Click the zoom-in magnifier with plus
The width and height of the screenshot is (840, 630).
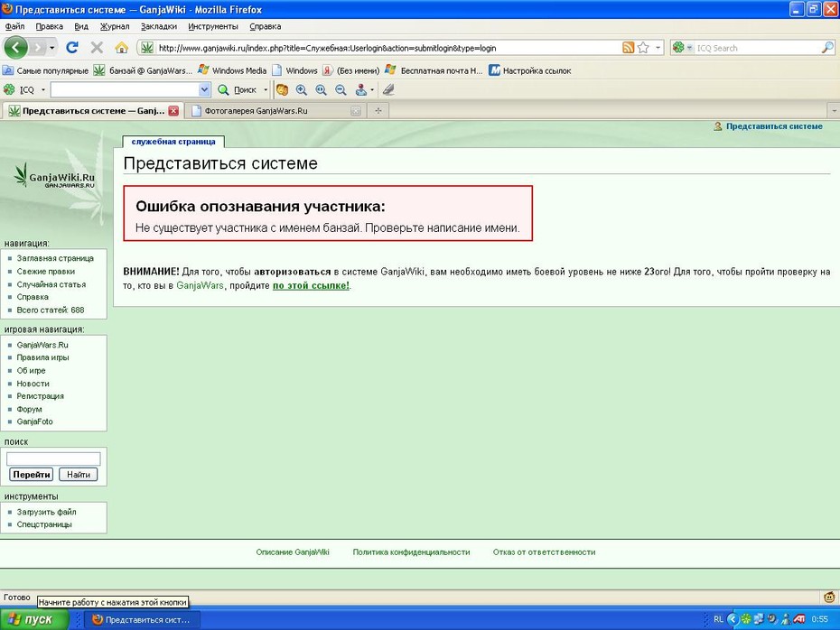[x=302, y=90]
